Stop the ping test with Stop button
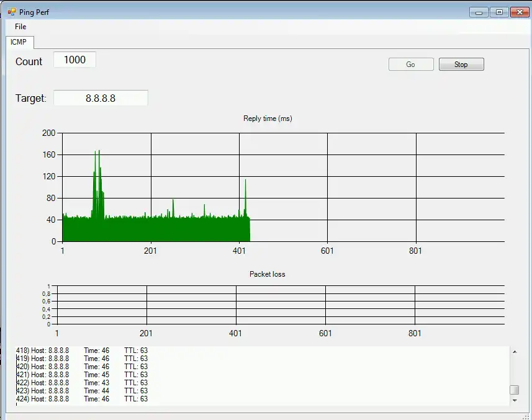Image resolution: width=532 pixels, height=420 pixels. click(461, 65)
